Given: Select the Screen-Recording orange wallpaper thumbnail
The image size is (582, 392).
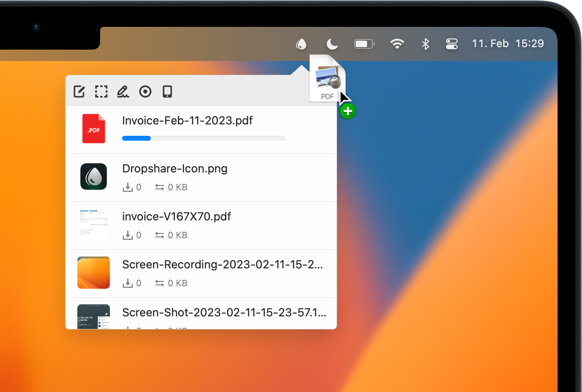Looking at the screenshot, I should [x=94, y=272].
